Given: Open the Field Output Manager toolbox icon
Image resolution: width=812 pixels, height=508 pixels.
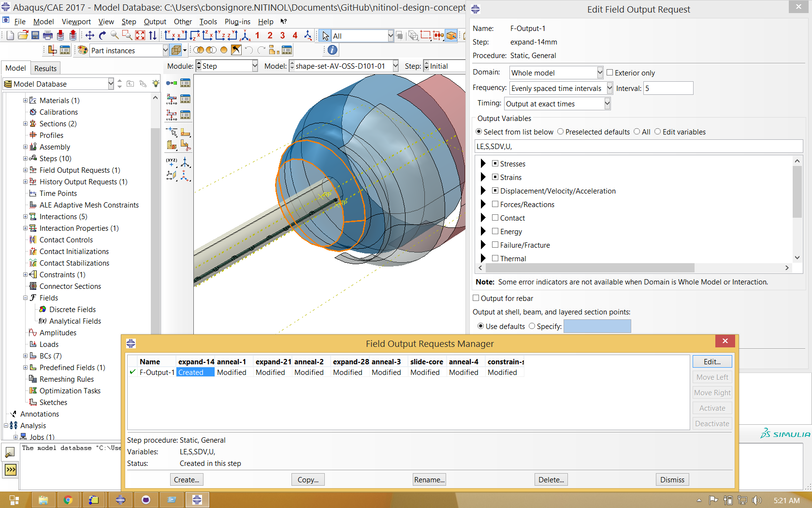Looking at the screenshot, I should click(x=185, y=99).
